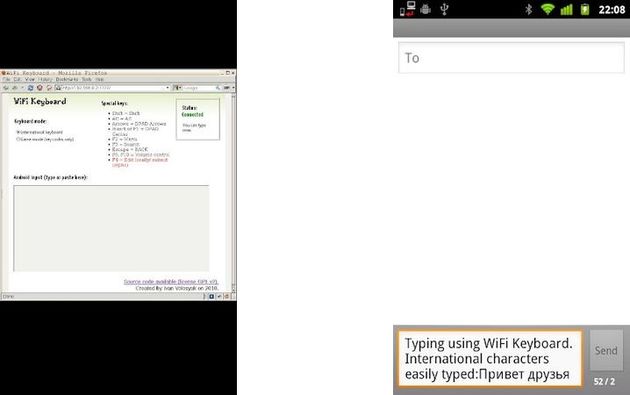Click the Firefox stop loading icon

(x=40, y=88)
